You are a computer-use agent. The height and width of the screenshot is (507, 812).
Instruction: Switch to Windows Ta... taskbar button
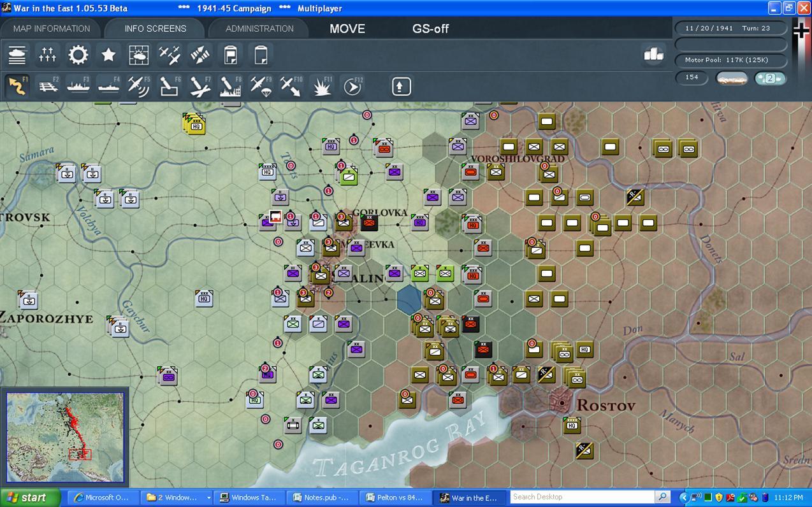[248, 497]
